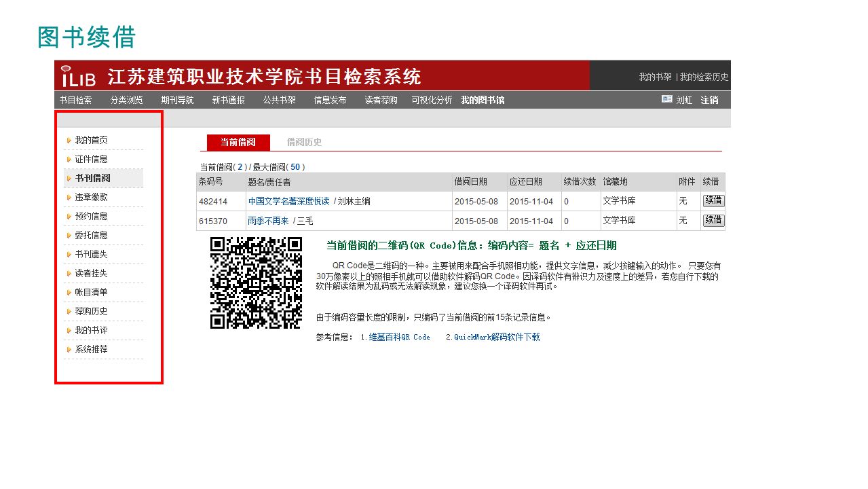
Task: Open 荐购历史 in the sidebar
Action: click(91, 311)
